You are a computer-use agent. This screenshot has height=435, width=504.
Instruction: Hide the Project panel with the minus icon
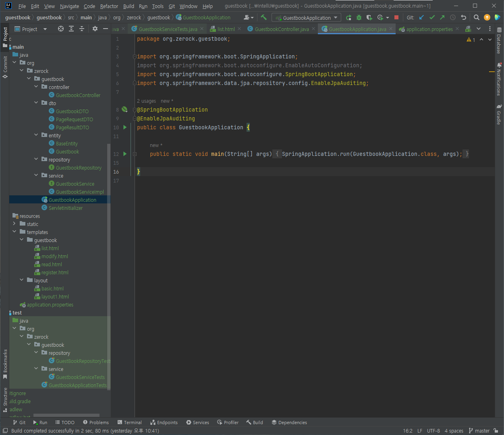[x=106, y=29]
